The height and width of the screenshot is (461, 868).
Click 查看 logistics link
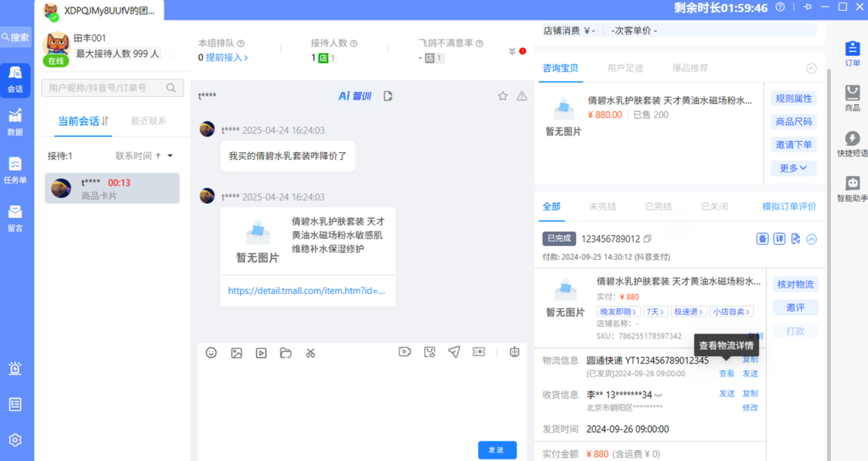click(726, 373)
